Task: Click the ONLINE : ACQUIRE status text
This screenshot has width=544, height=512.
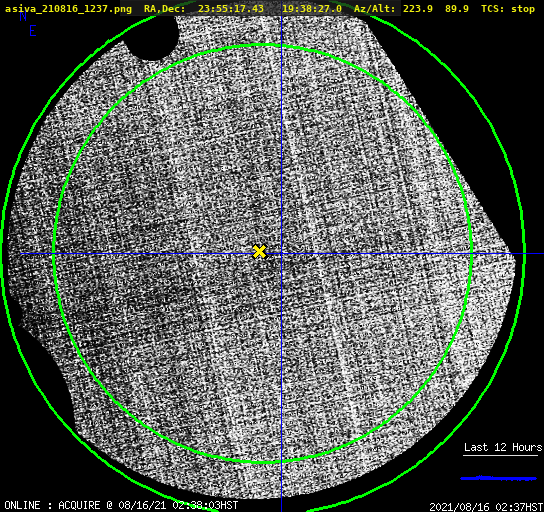Action: (52, 505)
